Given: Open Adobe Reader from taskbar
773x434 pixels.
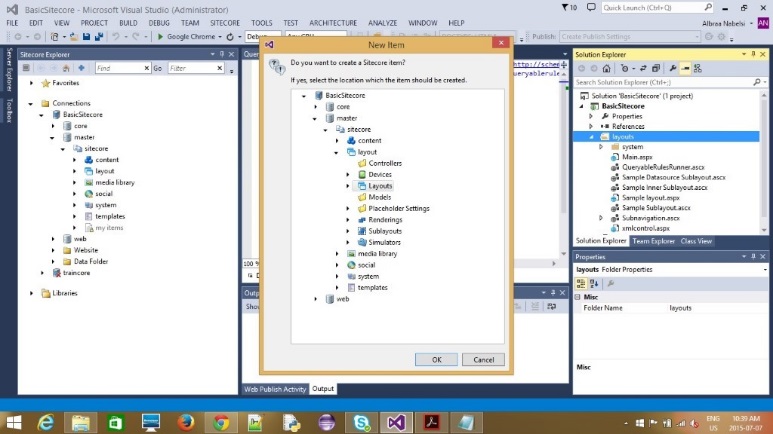Looking at the screenshot, I should (432, 423).
